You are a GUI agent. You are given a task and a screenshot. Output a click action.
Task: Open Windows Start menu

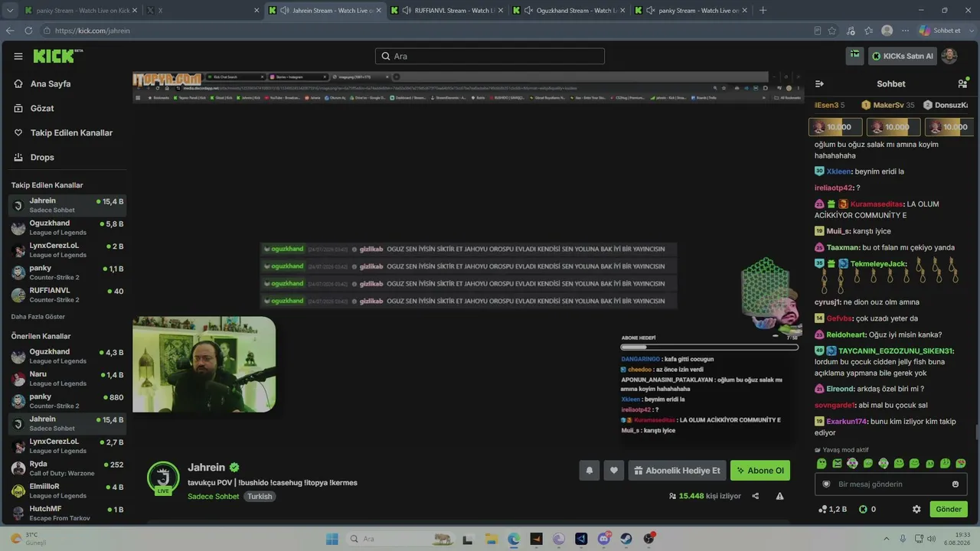point(332,539)
